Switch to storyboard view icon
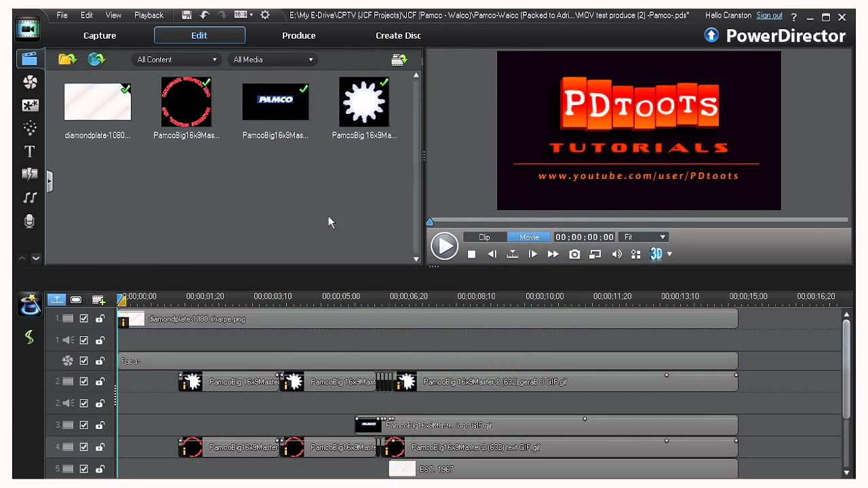The width and height of the screenshot is (868, 488). point(76,300)
